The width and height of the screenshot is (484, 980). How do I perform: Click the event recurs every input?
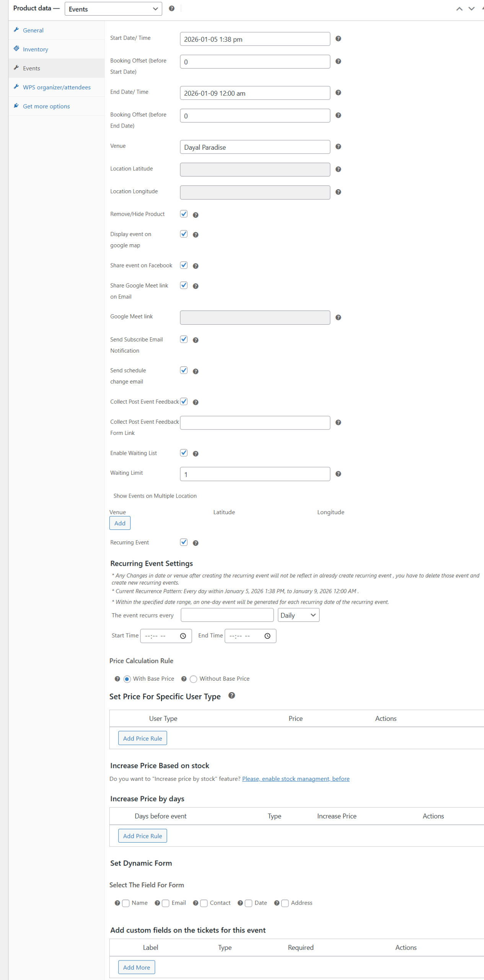[227, 615]
